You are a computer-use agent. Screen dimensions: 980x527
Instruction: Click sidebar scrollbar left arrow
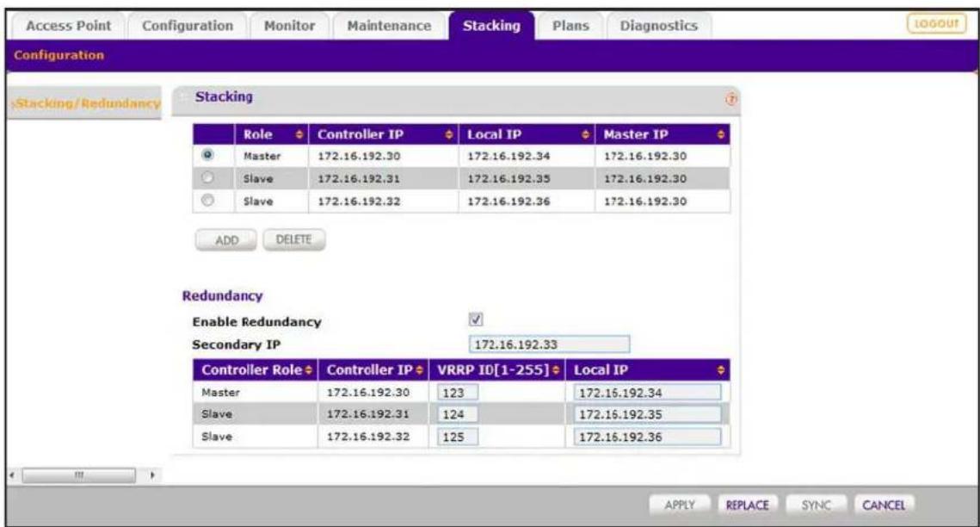(12, 475)
